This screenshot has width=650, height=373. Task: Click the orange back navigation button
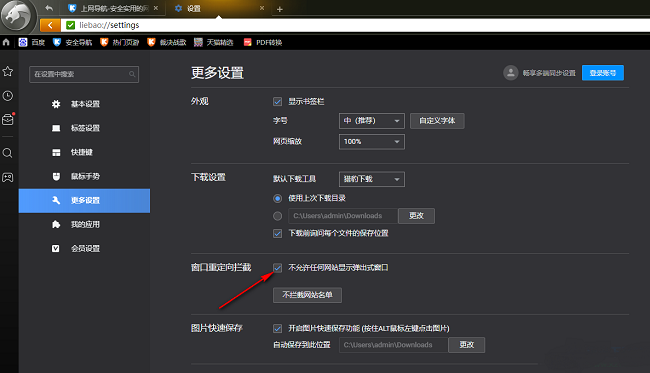point(50,25)
